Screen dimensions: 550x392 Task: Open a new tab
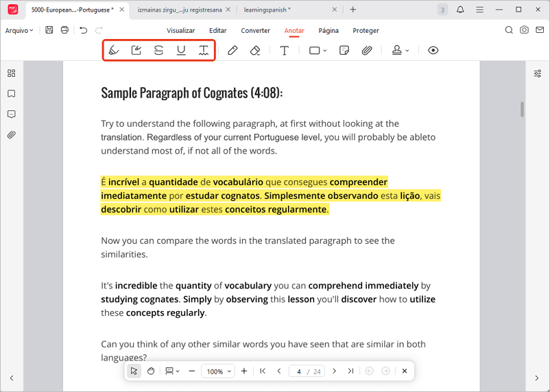point(353,10)
